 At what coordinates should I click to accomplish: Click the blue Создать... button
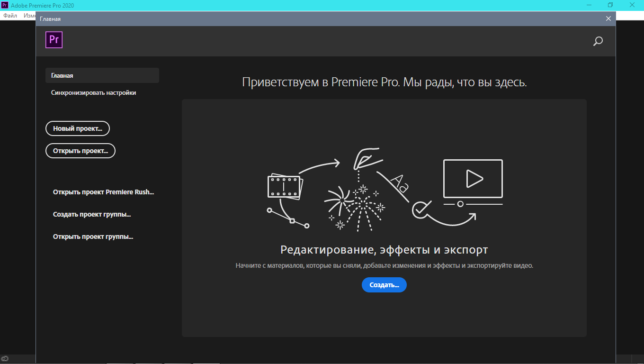(384, 285)
